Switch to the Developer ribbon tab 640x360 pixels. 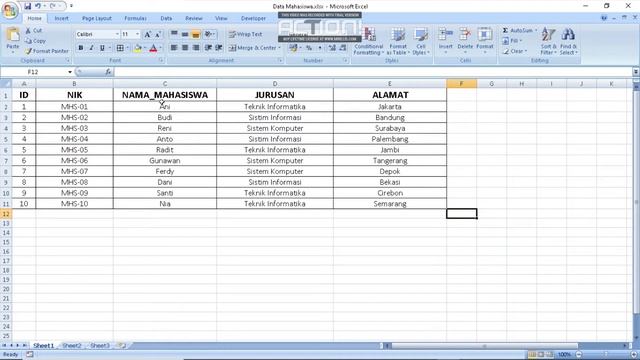coord(253,18)
